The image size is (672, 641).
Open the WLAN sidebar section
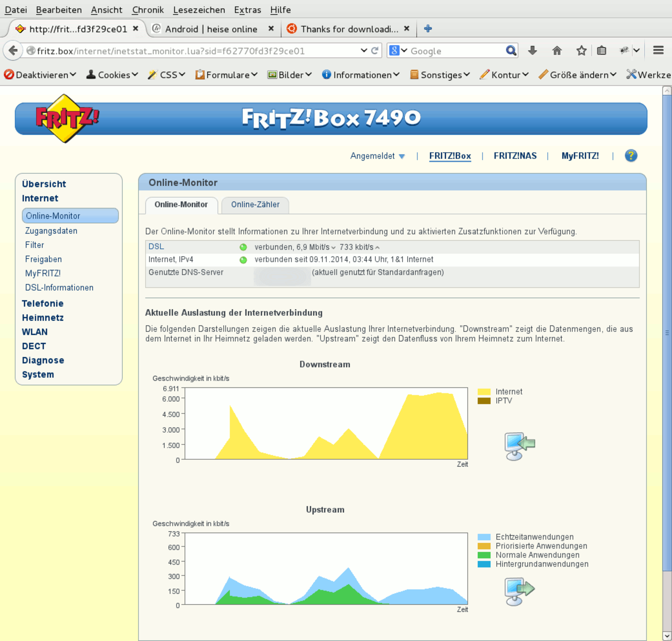coord(35,332)
